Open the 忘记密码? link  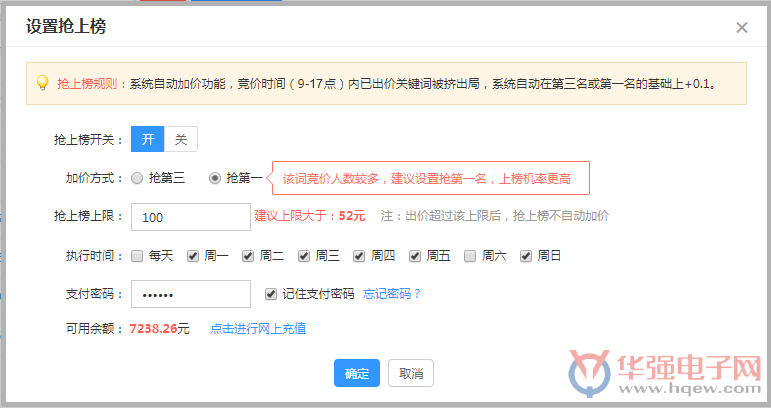pos(392,294)
